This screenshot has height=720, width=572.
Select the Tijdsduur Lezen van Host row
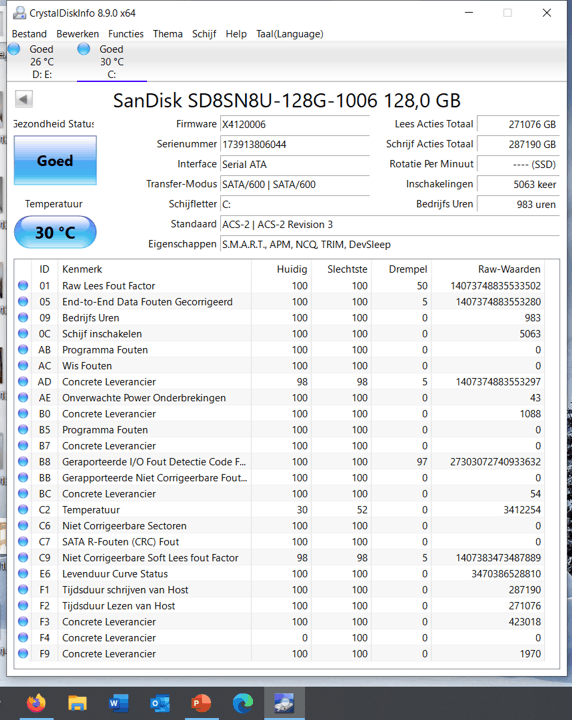[280, 606]
